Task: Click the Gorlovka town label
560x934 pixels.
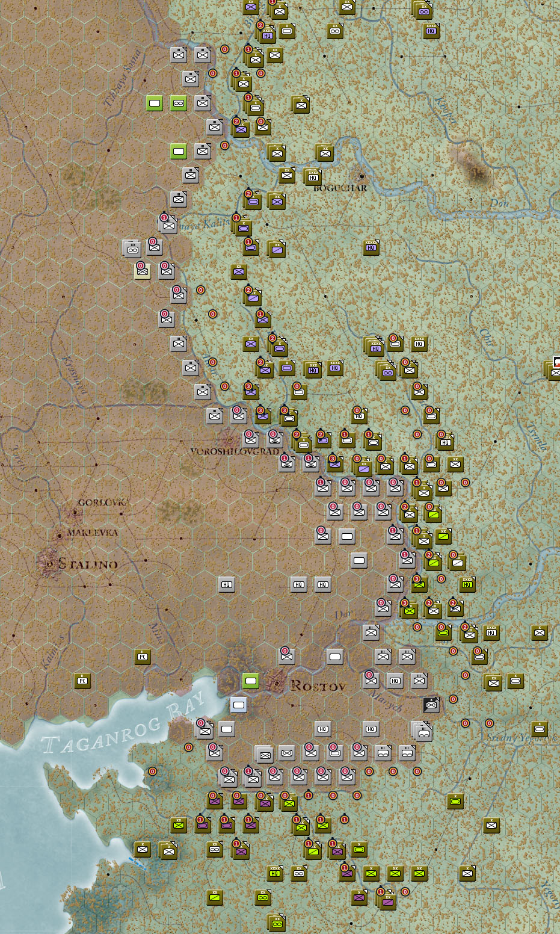Action: pos(102,502)
